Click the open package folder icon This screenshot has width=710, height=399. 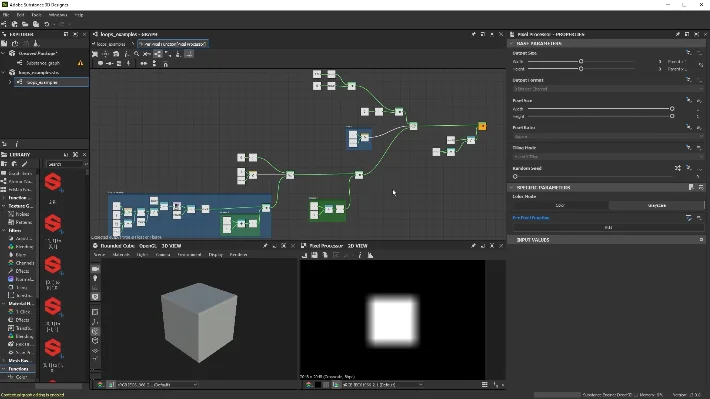[25, 24]
